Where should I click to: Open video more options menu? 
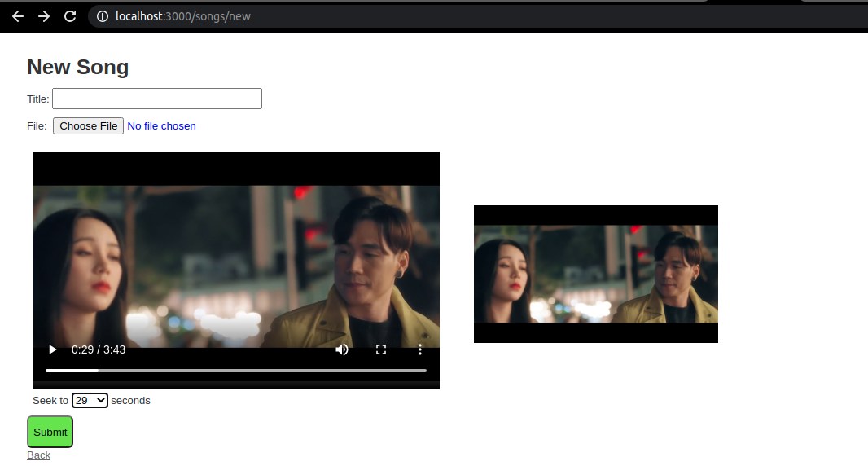coord(420,349)
